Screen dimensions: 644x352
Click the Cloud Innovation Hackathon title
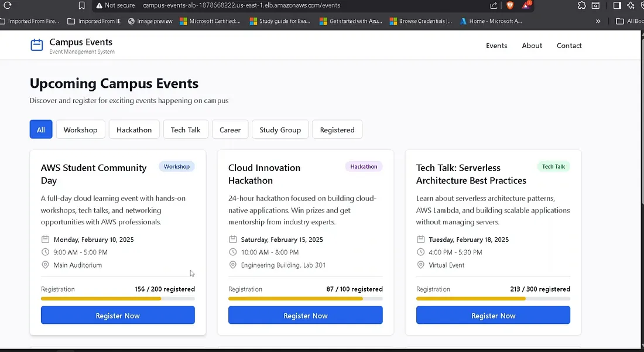(265, 174)
